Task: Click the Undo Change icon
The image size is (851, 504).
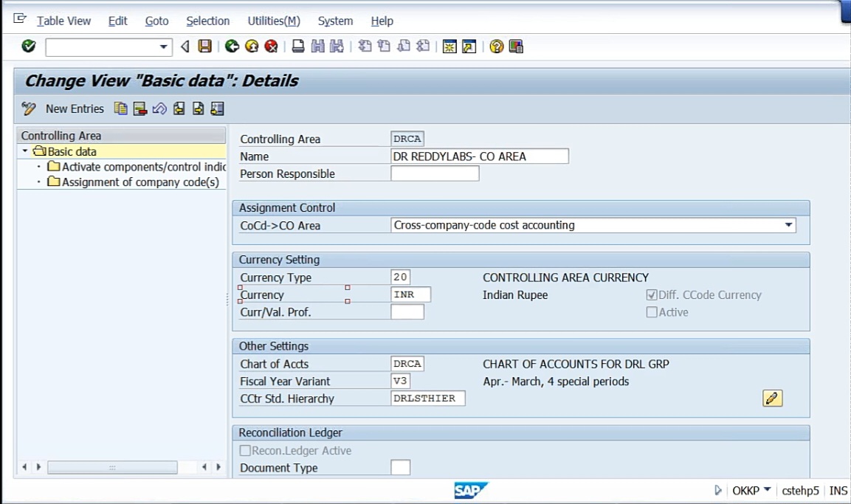Action: 159,109
